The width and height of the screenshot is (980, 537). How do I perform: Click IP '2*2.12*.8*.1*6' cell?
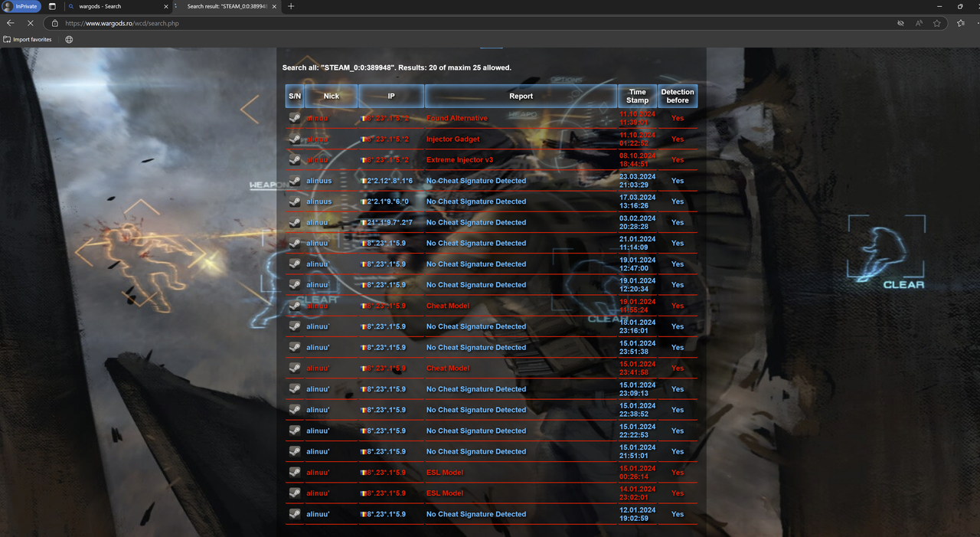[390, 181]
